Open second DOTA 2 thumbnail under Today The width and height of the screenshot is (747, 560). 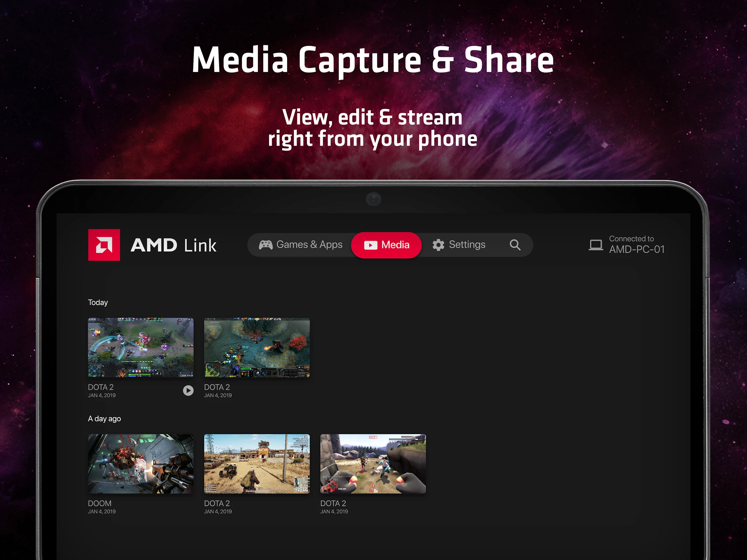[x=257, y=348]
